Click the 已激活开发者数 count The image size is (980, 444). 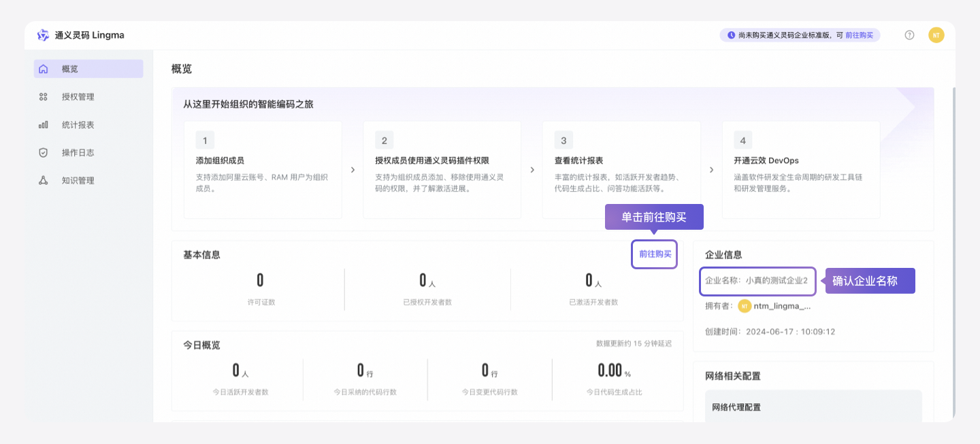[x=593, y=280]
